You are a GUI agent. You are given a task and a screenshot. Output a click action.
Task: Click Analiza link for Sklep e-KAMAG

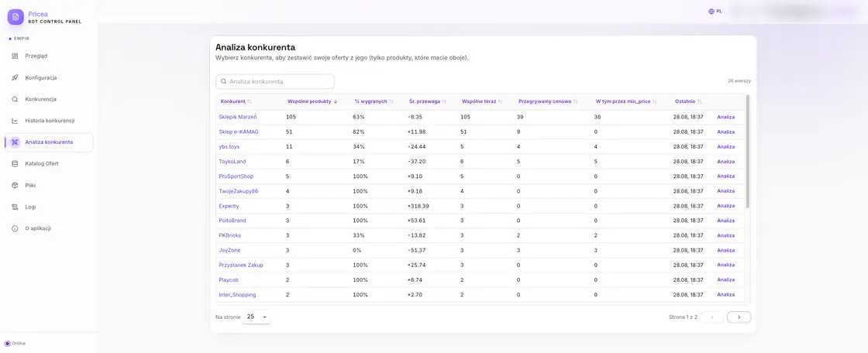[x=725, y=132]
